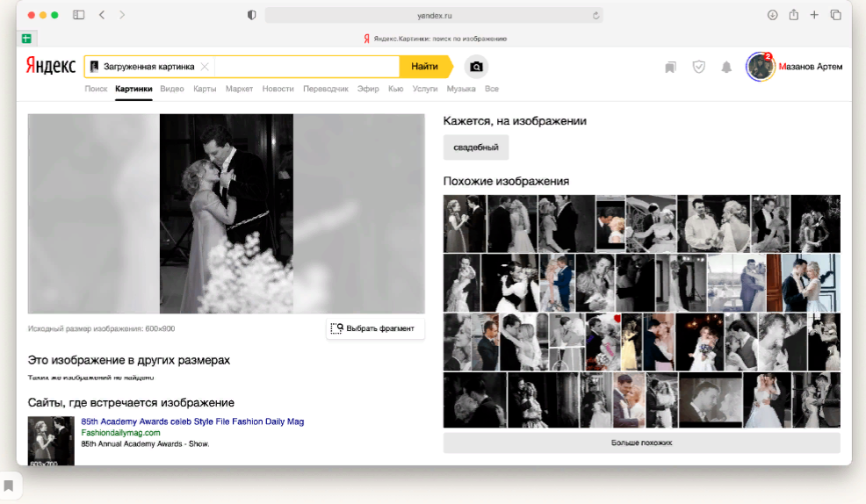Open the Safari share icon
This screenshot has width=866, height=504.
click(794, 15)
